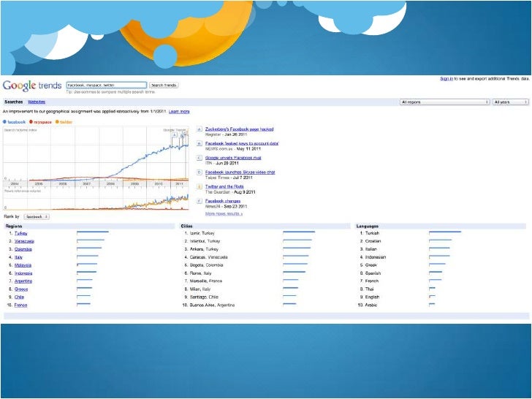Open the Colombia region link
The height and width of the screenshot is (399, 532).
[23, 249]
